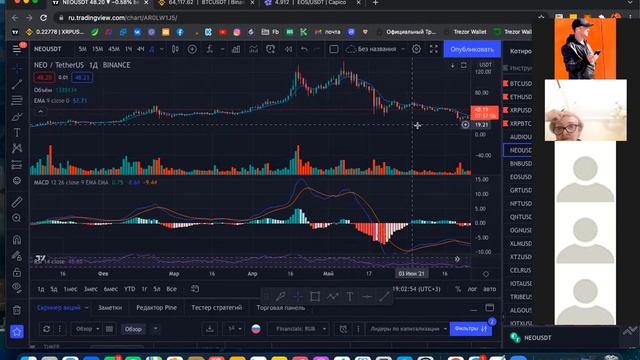Toggle the лог logarithmic scale

(472, 289)
